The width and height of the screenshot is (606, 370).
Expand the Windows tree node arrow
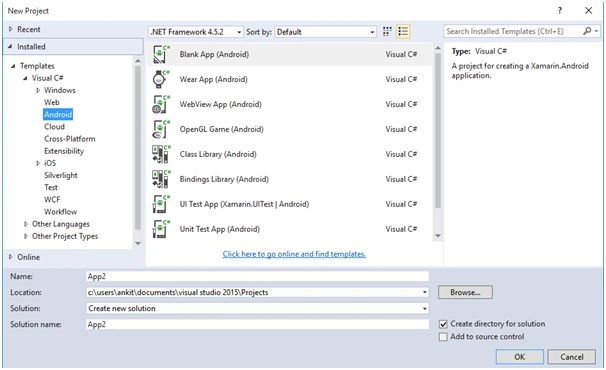point(38,90)
